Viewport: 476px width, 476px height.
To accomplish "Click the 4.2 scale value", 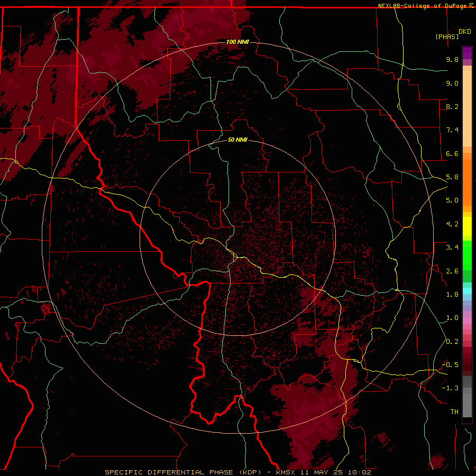I will pyautogui.click(x=452, y=224).
